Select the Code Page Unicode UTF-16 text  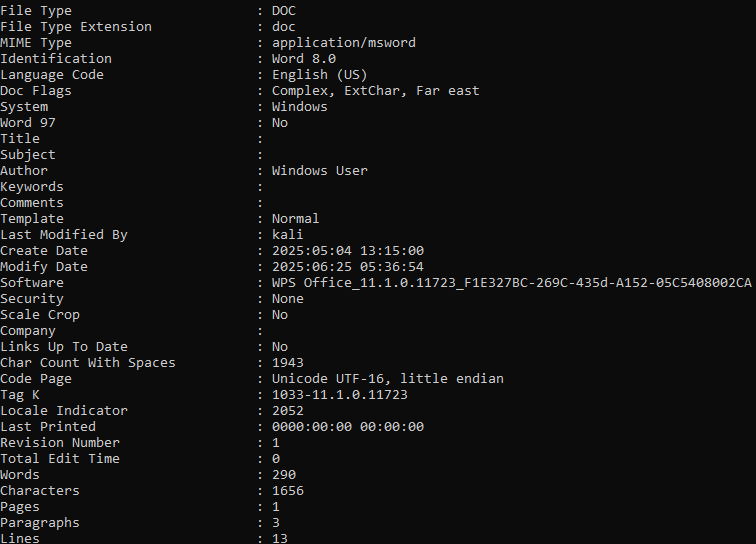[388, 379]
